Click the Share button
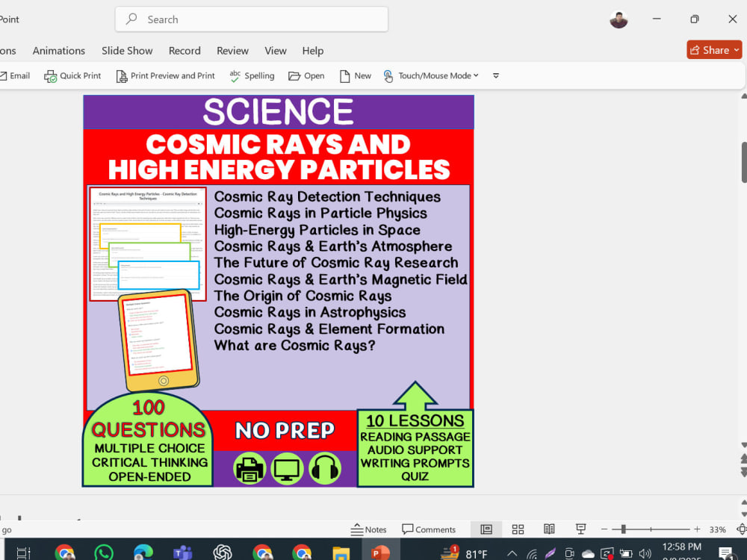 tap(710, 50)
